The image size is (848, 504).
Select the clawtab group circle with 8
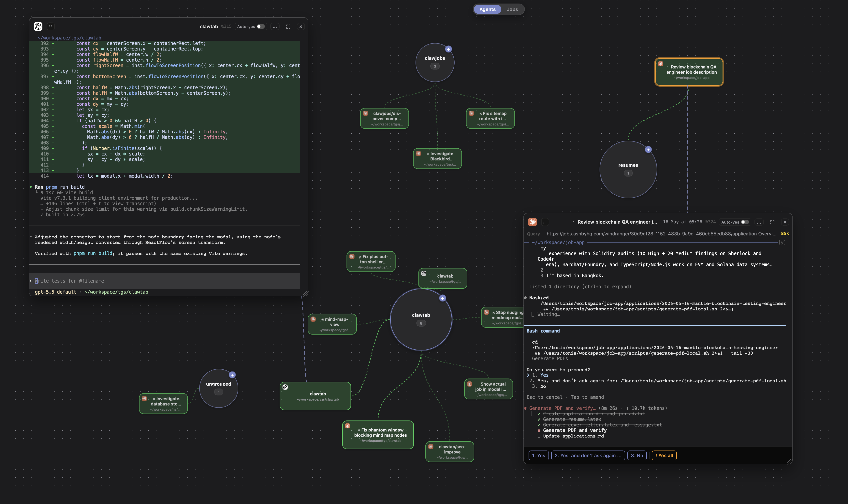click(x=421, y=319)
